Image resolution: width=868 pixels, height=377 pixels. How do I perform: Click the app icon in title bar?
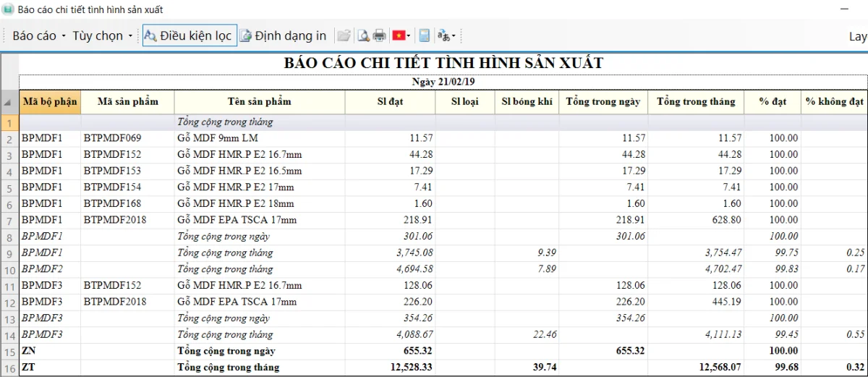pyautogui.click(x=8, y=9)
